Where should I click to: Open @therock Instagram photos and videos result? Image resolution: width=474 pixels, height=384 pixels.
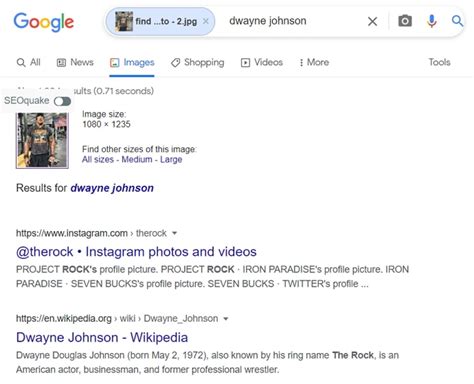[x=136, y=252]
